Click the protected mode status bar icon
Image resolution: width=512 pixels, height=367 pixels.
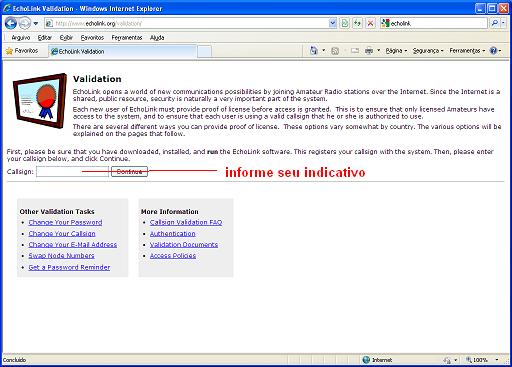point(447,360)
